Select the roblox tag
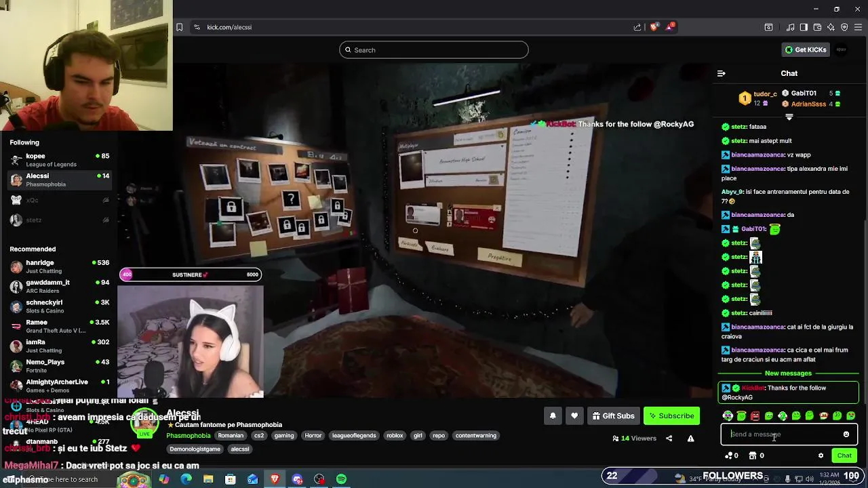The image size is (868, 488). pyautogui.click(x=395, y=436)
